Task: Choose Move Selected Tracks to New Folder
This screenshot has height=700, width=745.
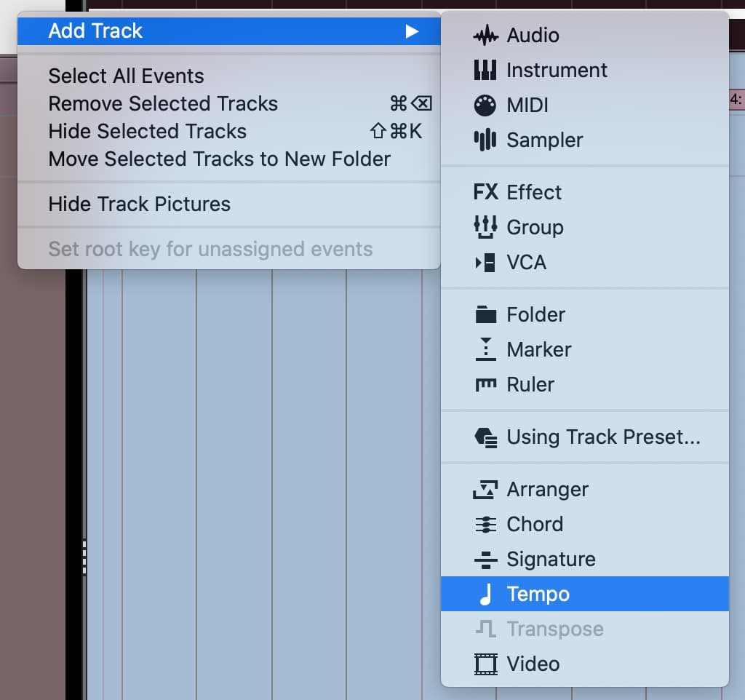Action: tap(220, 159)
